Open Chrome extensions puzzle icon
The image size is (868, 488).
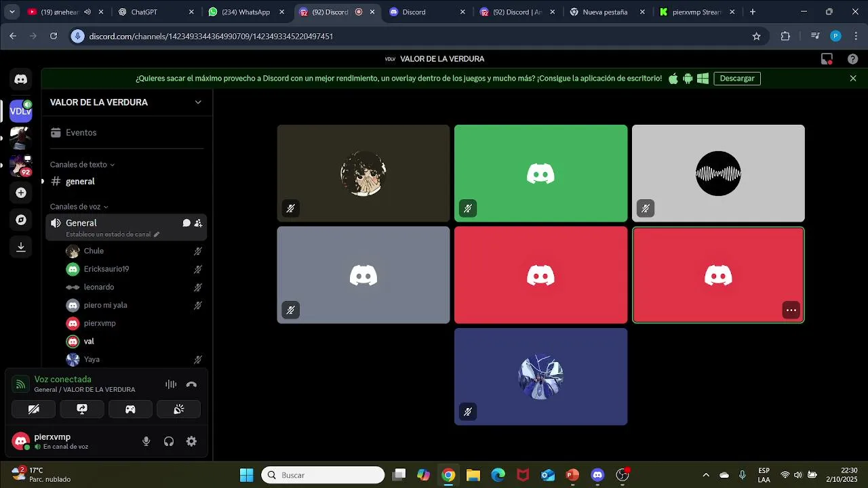click(785, 37)
